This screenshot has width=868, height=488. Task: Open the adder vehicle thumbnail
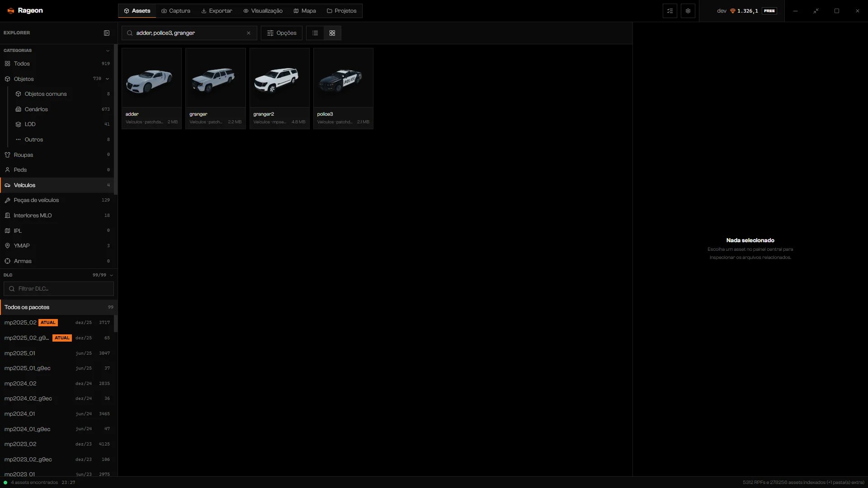point(151,78)
